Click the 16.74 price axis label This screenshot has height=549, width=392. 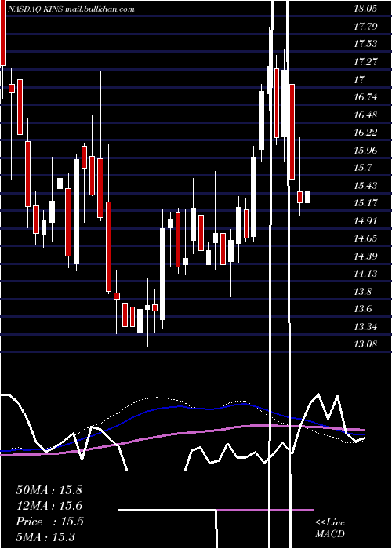pyautogui.click(x=365, y=97)
